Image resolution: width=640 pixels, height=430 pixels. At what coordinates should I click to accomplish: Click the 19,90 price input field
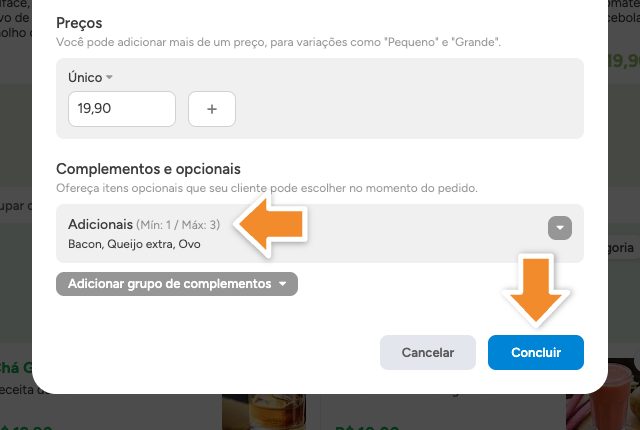point(122,109)
